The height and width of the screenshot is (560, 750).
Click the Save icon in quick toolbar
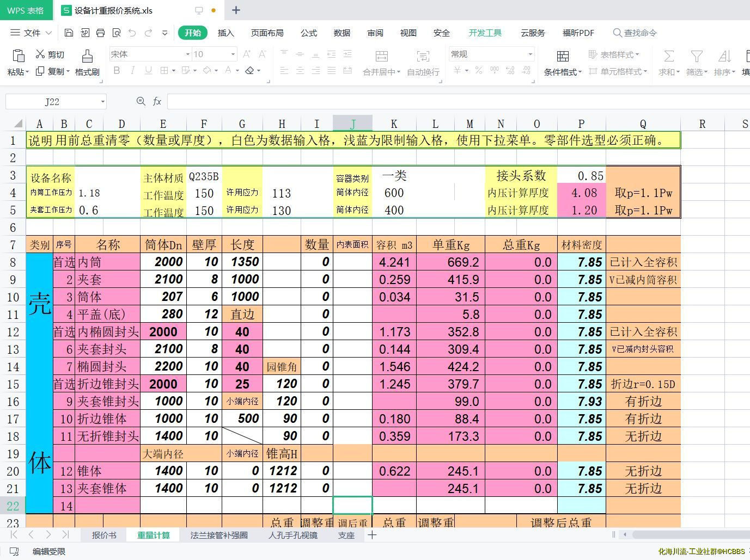pyautogui.click(x=69, y=33)
